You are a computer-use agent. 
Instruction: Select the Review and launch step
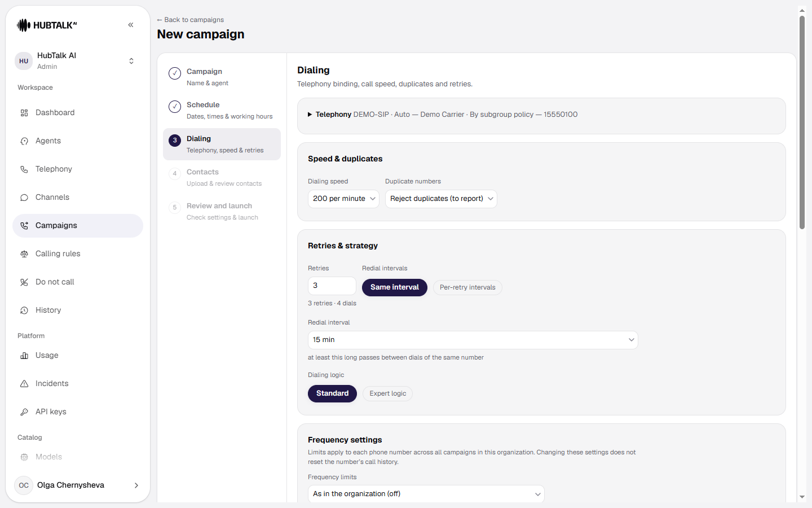coord(222,211)
